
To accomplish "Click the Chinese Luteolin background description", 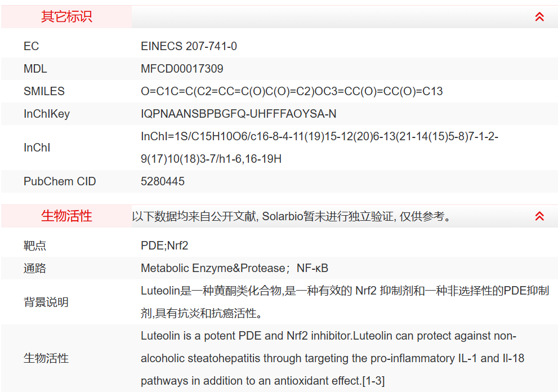I will [345, 302].
